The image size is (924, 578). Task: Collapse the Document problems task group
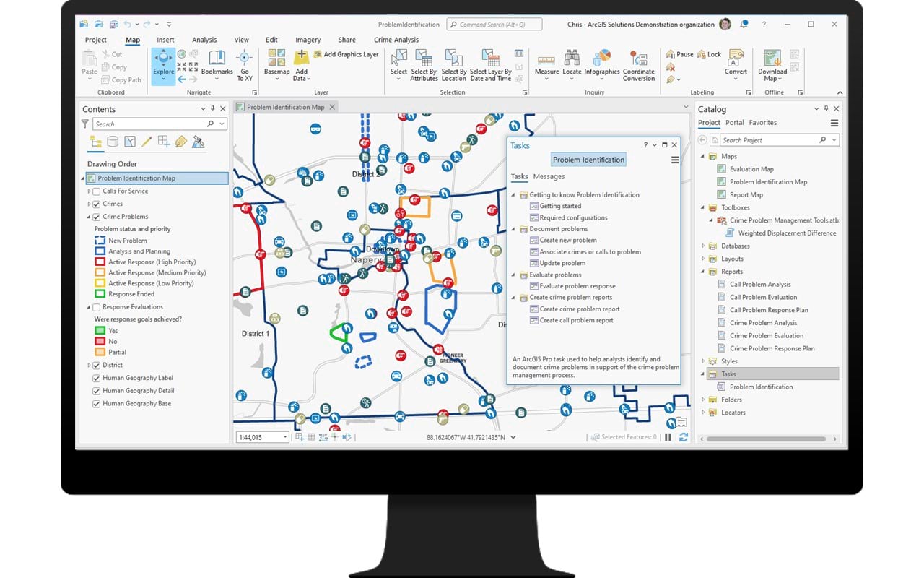[514, 229]
